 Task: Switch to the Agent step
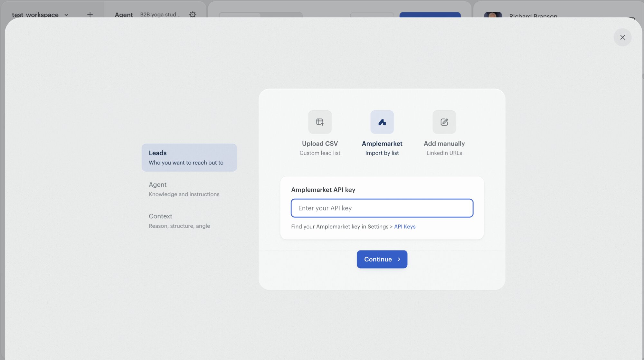point(189,189)
